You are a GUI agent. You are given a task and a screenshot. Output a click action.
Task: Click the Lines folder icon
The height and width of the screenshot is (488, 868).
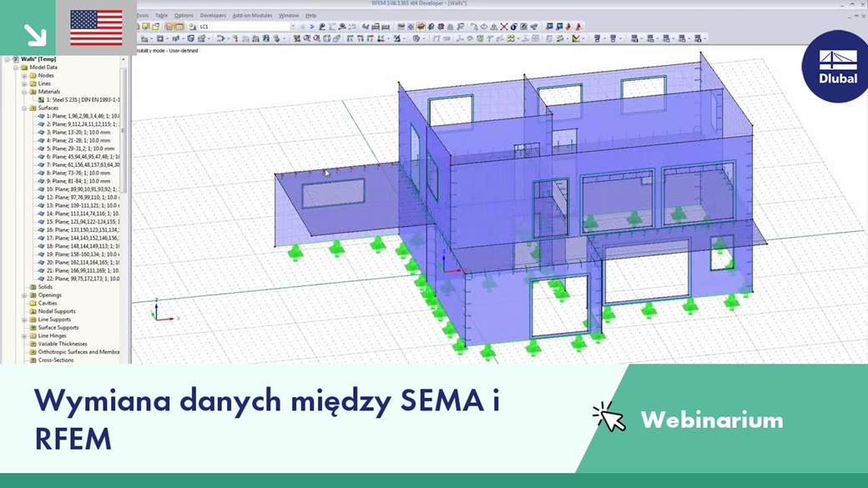point(33,83)
